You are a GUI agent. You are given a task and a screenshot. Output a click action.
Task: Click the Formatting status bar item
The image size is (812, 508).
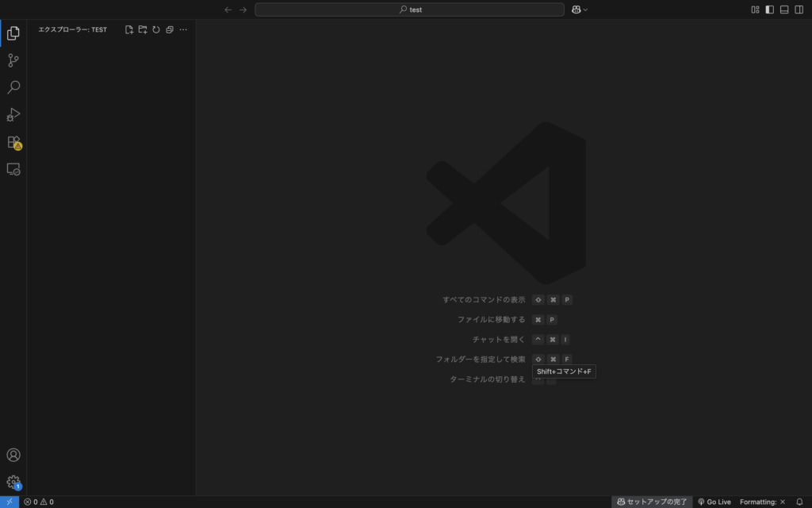(x=762, y=502)
